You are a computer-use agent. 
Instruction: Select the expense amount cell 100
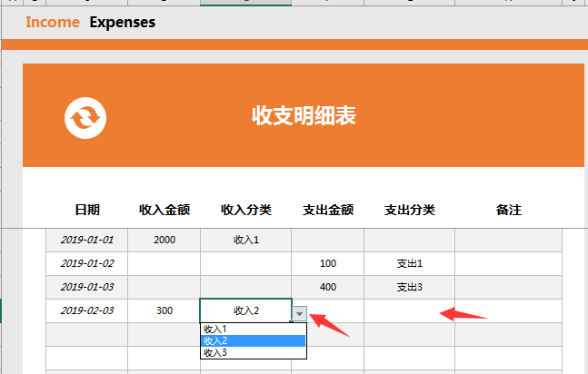point(328,263)
